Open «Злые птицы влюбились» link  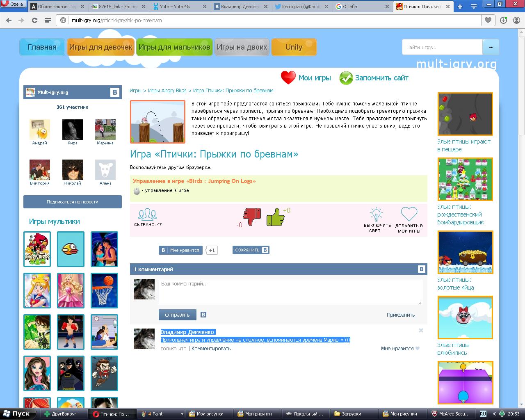click(x=453, y=349)
